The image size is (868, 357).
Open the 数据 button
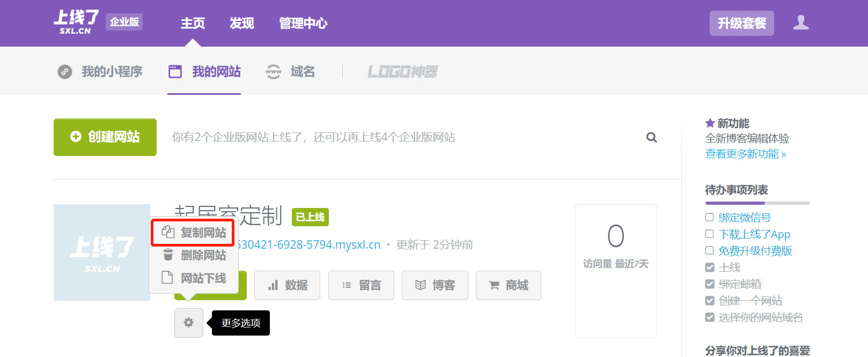(x=288, y=285)
